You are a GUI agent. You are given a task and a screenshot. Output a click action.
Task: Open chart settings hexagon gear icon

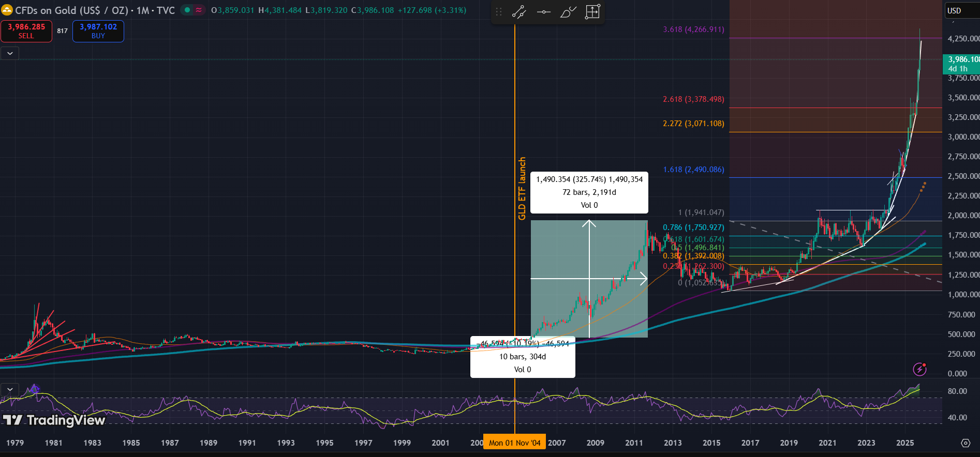point(966,443)
